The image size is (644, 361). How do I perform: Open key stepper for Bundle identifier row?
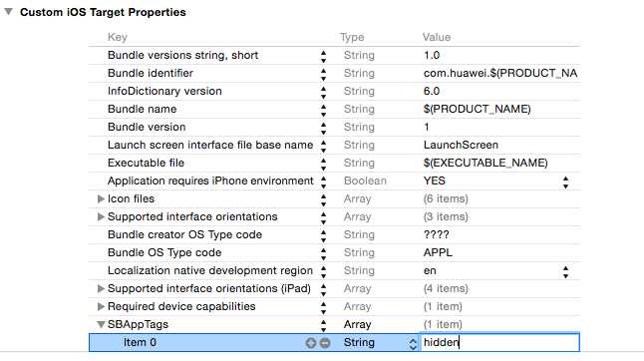coord(324,73)
